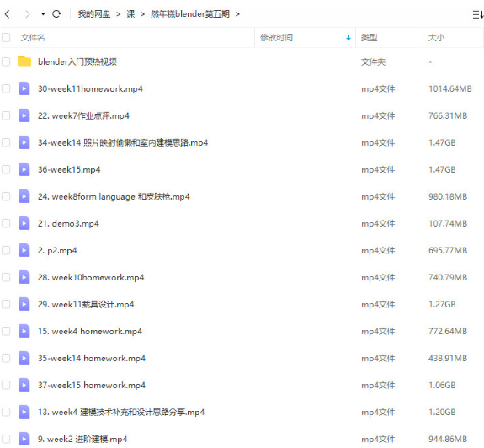
Task: Click the video icon of 21. demo3.mp4
Action: click(24, 223)
